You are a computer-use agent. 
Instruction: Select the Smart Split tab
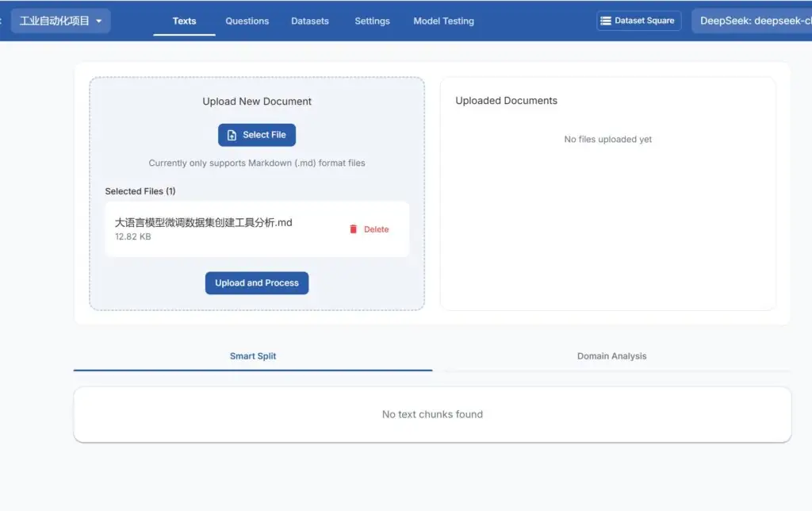point(253,356)
